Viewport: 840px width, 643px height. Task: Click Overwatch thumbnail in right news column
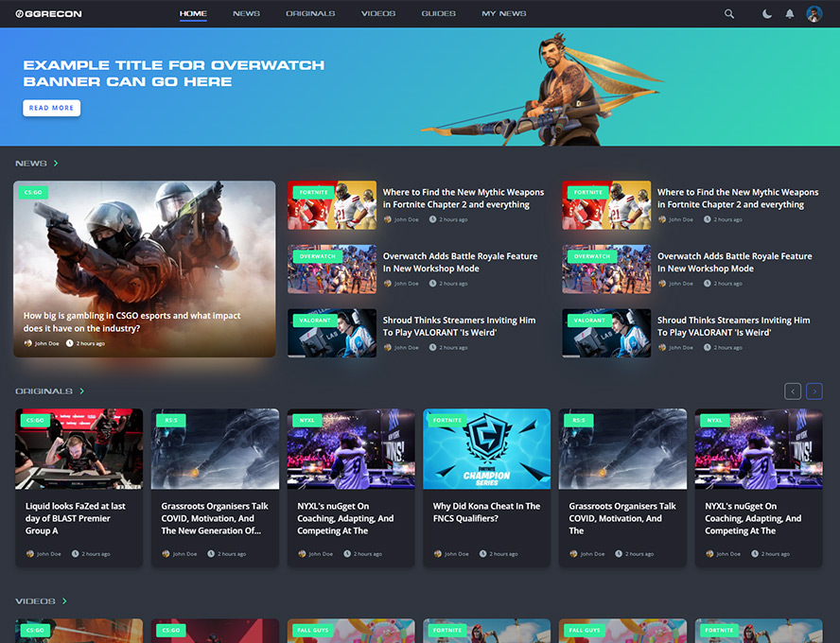[606, 269]
